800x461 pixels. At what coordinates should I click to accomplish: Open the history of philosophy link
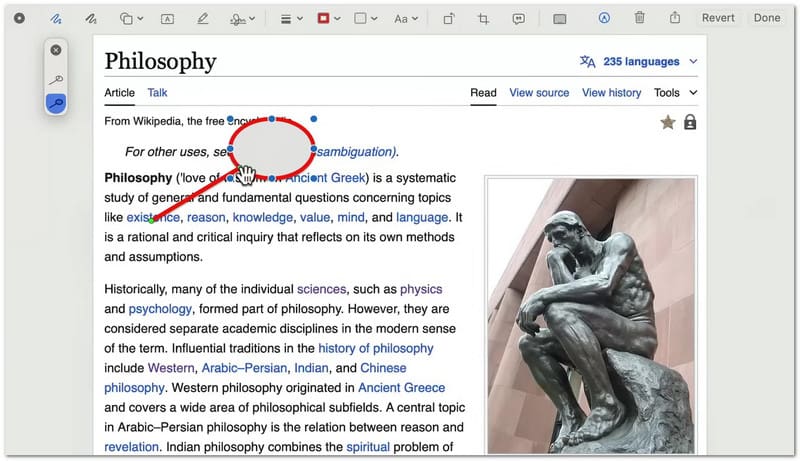[376, 348]
